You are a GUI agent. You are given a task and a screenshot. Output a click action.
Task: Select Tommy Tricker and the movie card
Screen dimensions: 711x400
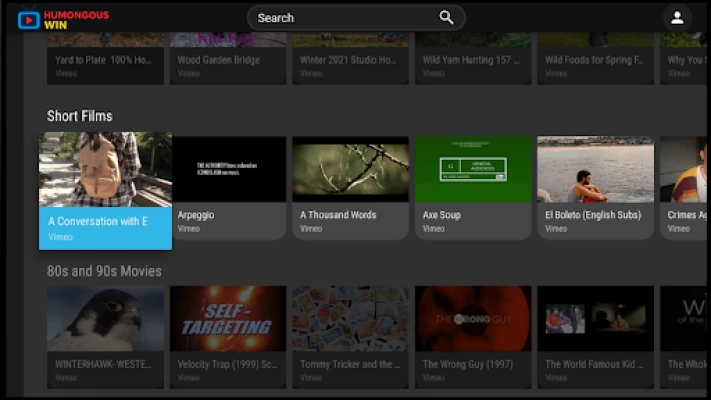350,319
